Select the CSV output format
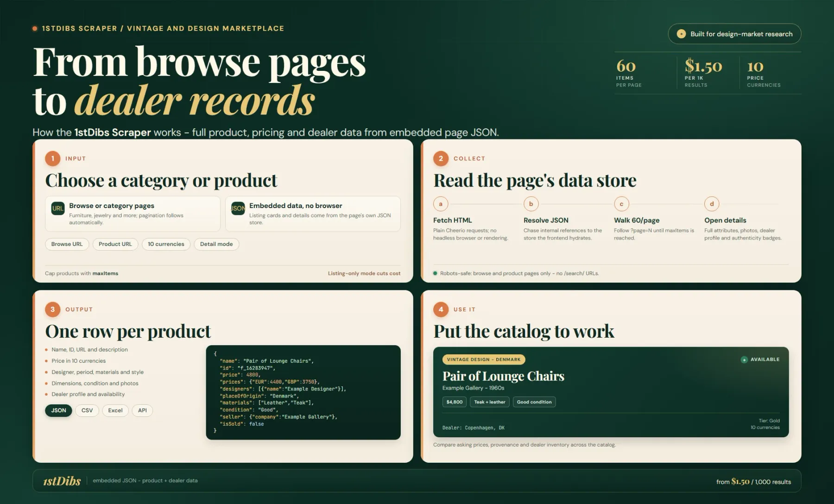The height and width of the screenshot is (504, 834). pyautogui.click(x=87, y=410)
